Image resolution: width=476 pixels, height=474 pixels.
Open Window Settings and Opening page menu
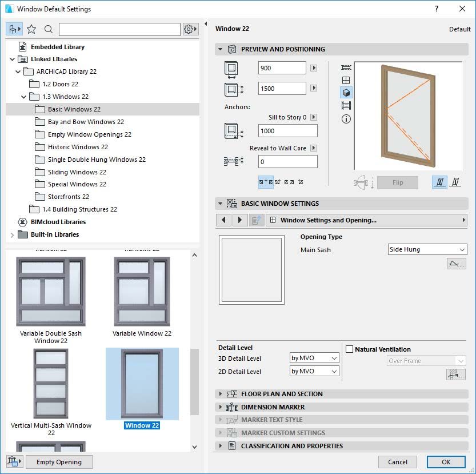click(x=366, y=220)
